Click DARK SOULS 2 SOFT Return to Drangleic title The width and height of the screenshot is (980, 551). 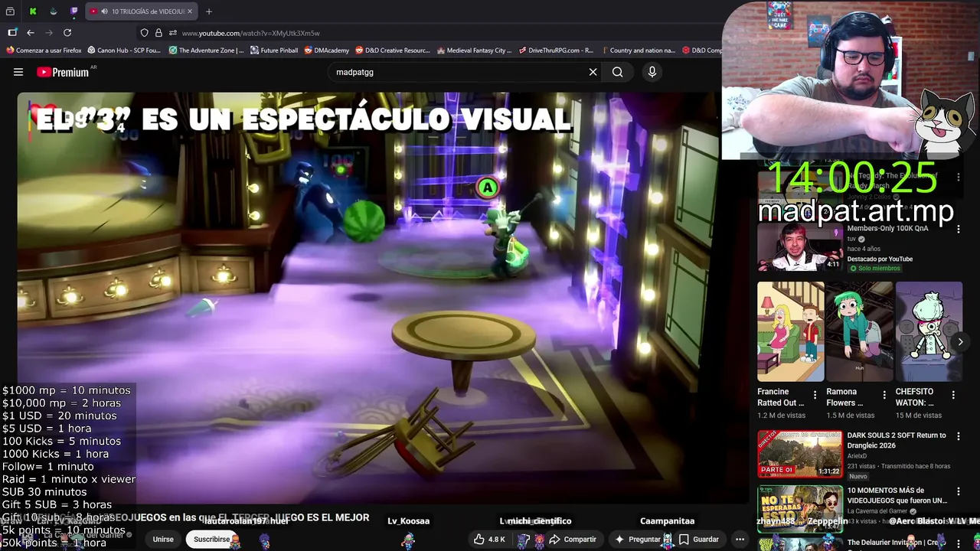[897, 440]
